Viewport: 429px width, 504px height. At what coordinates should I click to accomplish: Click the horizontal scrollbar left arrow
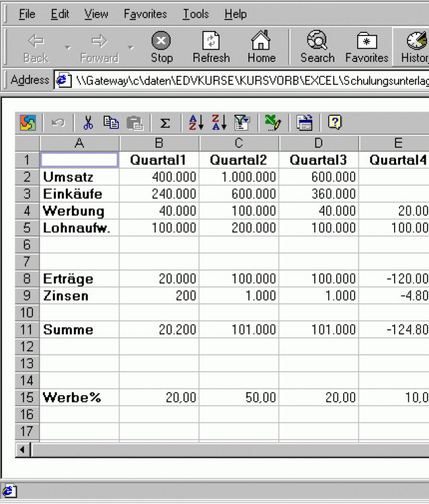(23, 450)
